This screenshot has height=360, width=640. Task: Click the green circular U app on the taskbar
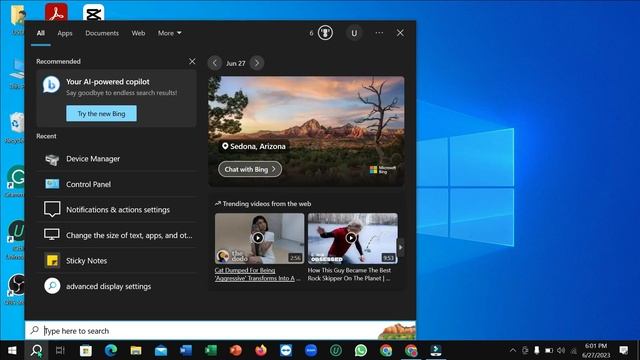click(x=336, y=350)
